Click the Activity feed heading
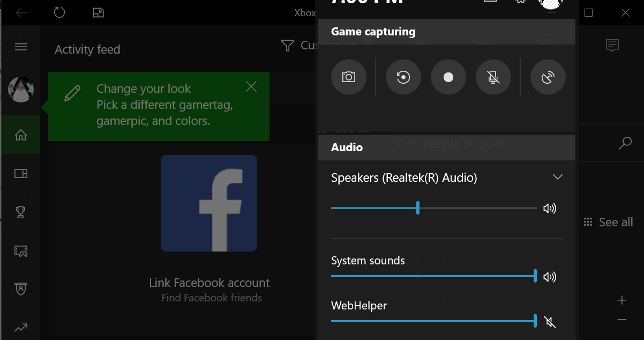The image size is (644, 340). click(x=87, y=49)
